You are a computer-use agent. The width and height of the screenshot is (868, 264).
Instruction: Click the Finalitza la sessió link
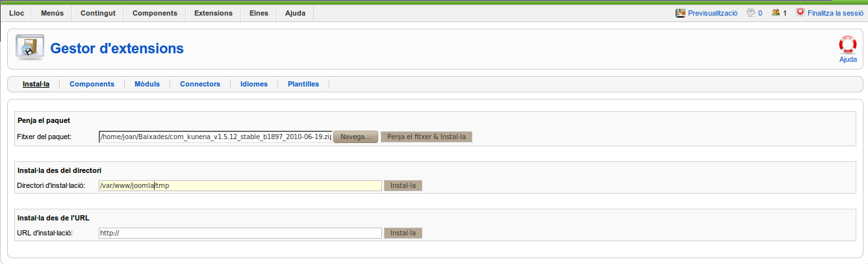pos(836,13)
